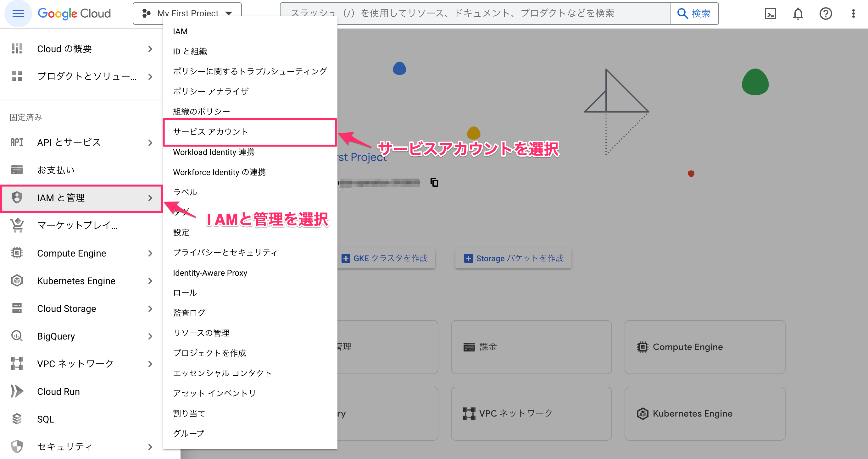Expand プロダクトとソリューション chevron
The height and width of the screenshot is (459, 868).
click(150, 77)
